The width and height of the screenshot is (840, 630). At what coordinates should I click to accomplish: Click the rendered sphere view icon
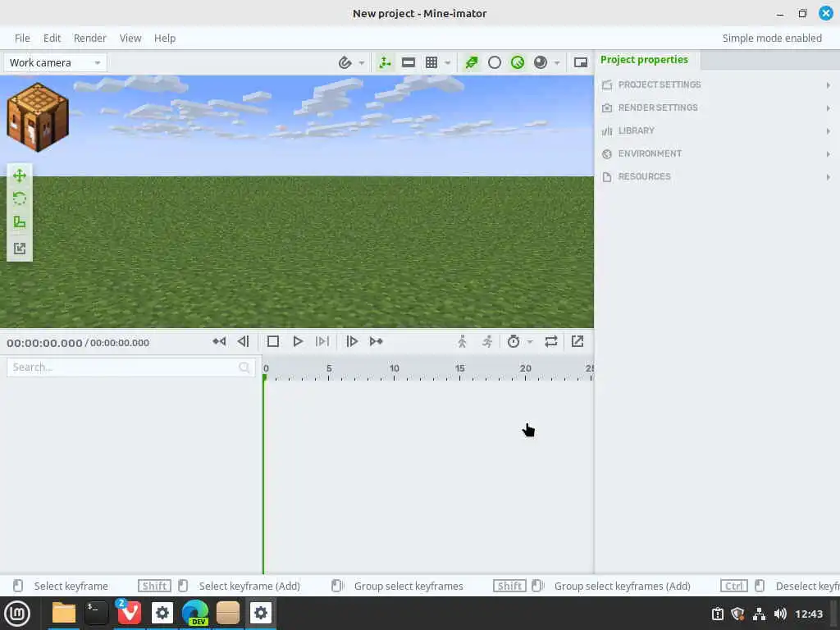pos(541,62)
